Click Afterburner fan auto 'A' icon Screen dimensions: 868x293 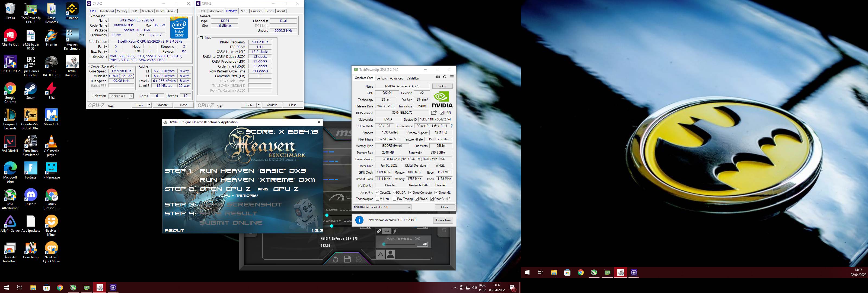(380, 254)
